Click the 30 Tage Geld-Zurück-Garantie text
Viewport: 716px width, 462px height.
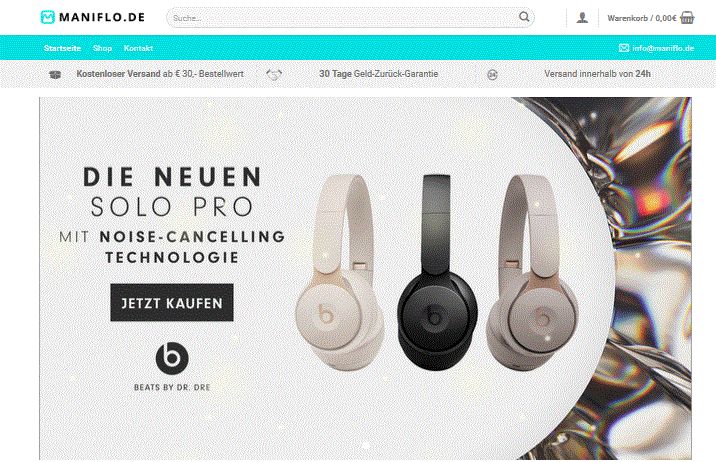click(379, 74)
